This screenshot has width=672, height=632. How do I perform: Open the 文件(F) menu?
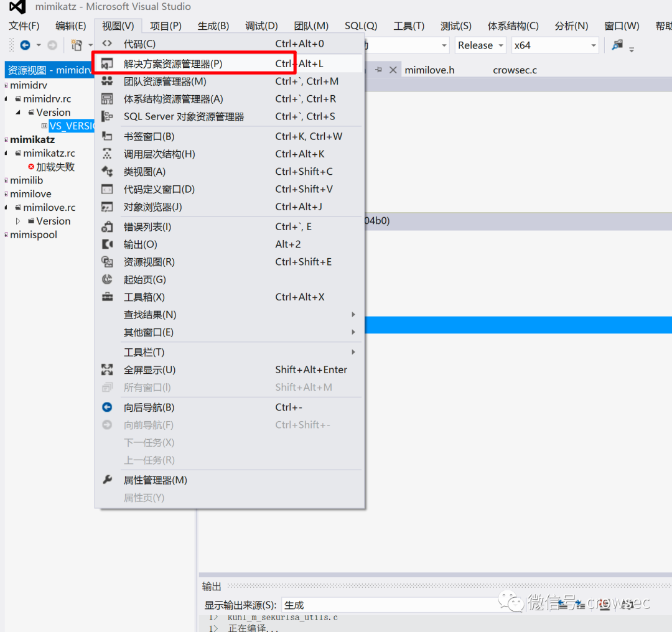pyautogui.click(x=24, y=26)
